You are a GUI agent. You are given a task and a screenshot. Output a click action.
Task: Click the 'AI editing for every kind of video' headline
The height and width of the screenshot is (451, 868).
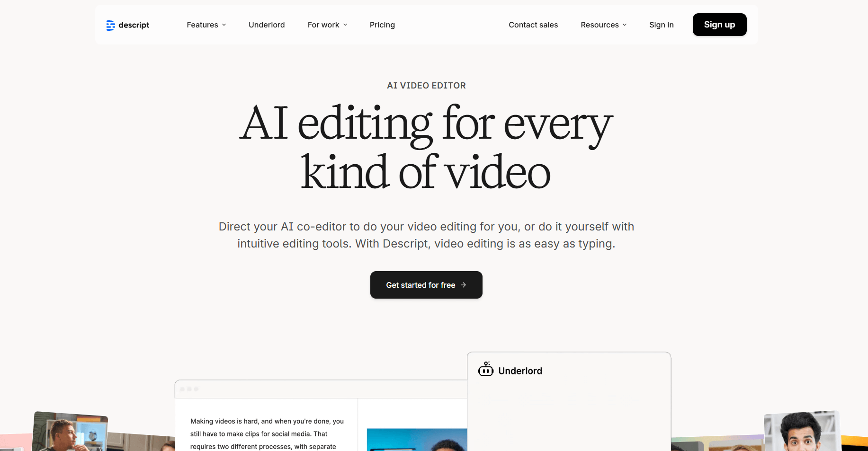point(426,148)
